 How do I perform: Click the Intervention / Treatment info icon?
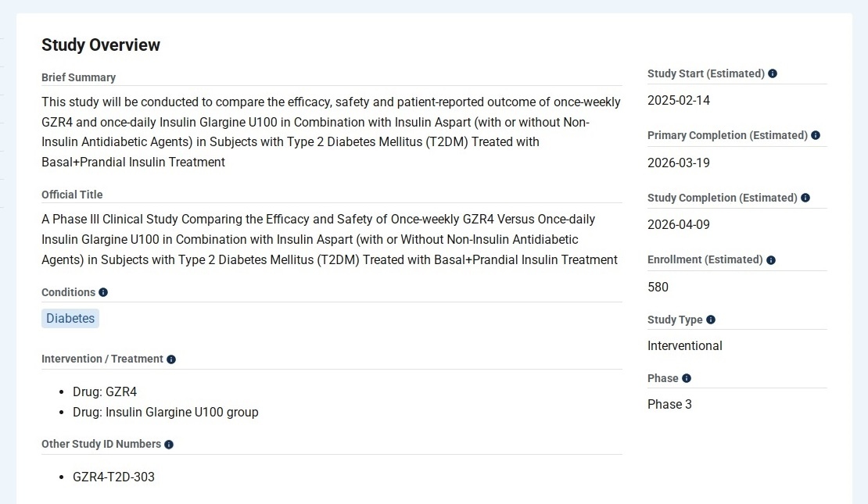point(171,359)
